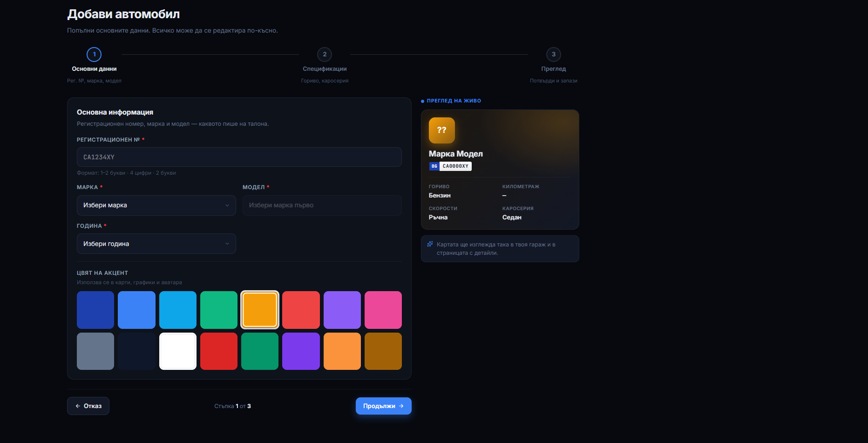Viewport: 868px width, 443px height.
Task: Click the Регистрационен № input field
Action: 239,157
